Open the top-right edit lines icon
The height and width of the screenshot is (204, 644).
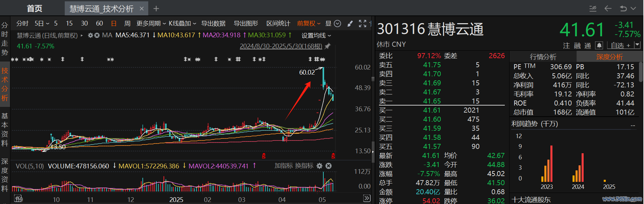click(x=593, y=8)
